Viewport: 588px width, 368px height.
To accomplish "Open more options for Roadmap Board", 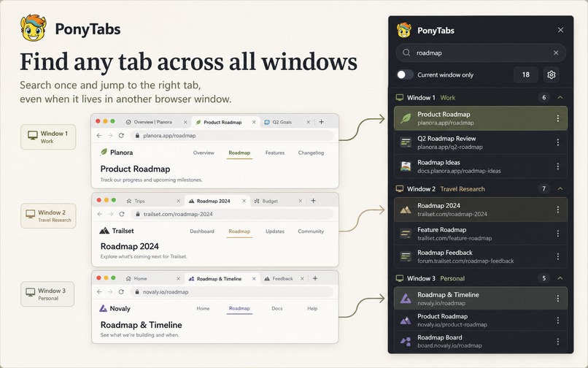I will click(557, 341).
